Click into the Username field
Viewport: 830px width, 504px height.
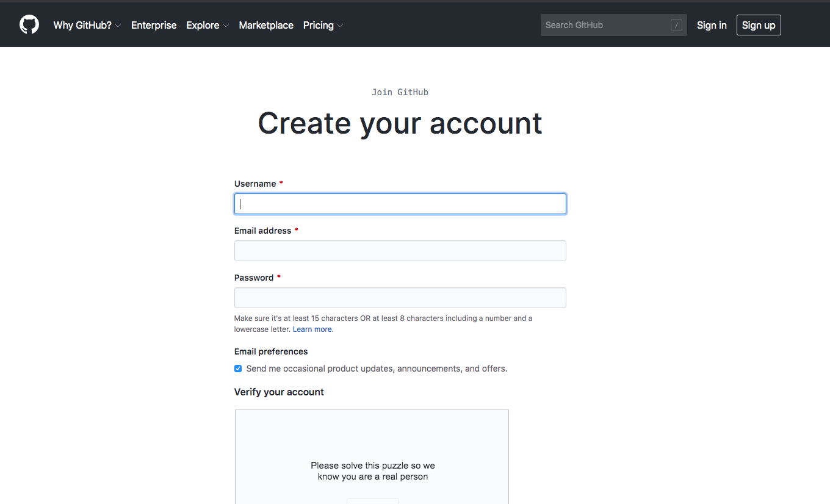[400, 204]
